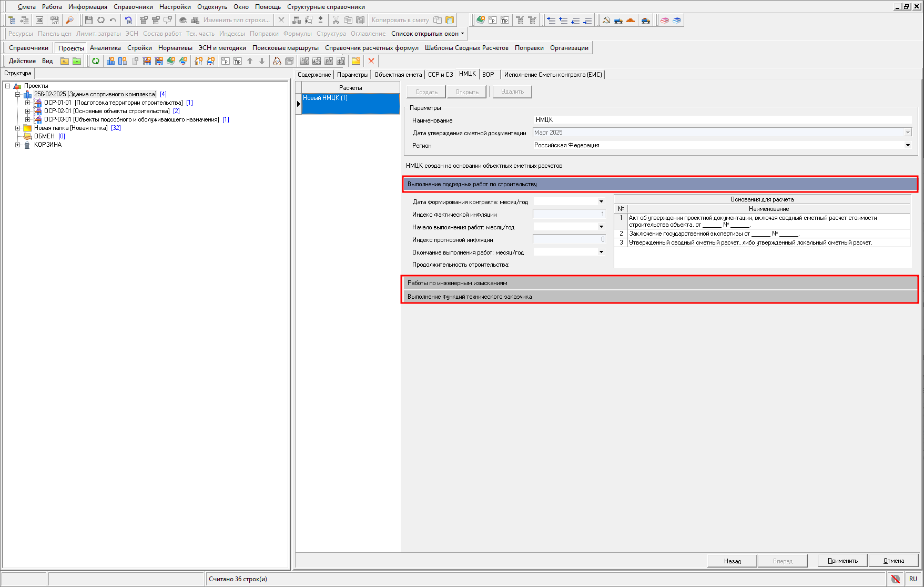This screenshot has width=924, height=587.
Task: Click the PDF export icon
Action: coord(54,20)
